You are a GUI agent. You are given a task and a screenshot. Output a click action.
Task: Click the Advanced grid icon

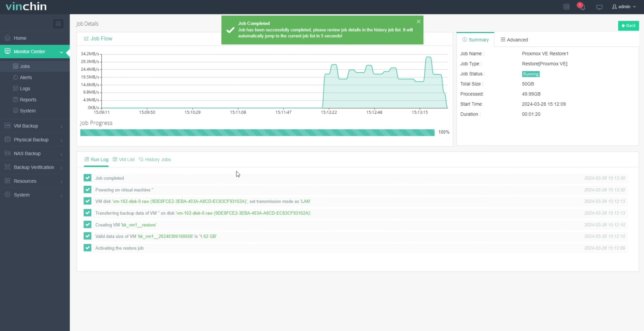tap(503, 40)
